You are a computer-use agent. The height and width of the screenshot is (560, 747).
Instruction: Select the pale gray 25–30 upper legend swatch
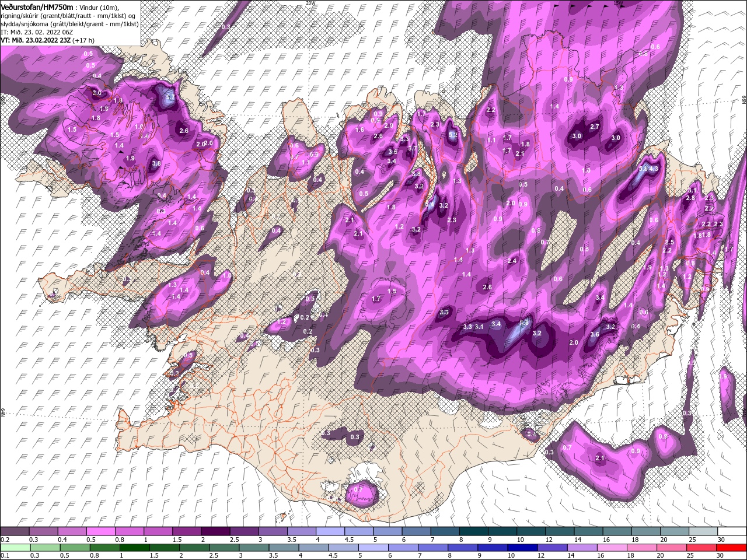click(x=703, y=531)
